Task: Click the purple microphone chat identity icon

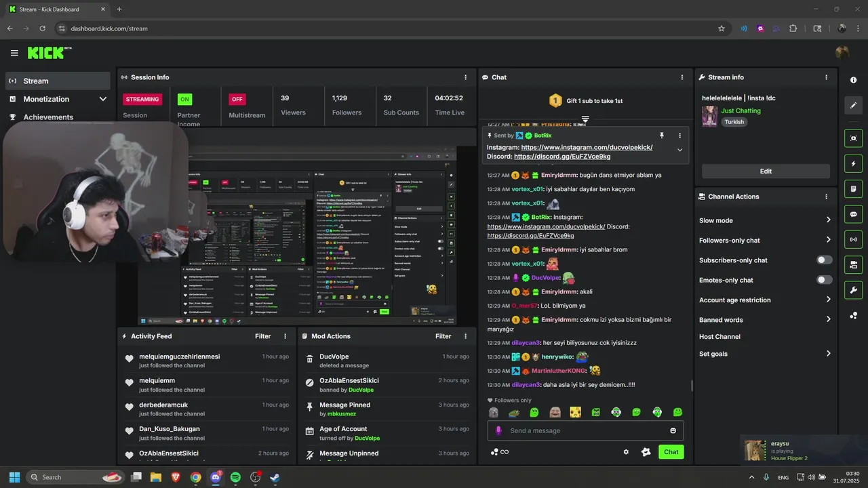Action: click(x=498, y=430)
